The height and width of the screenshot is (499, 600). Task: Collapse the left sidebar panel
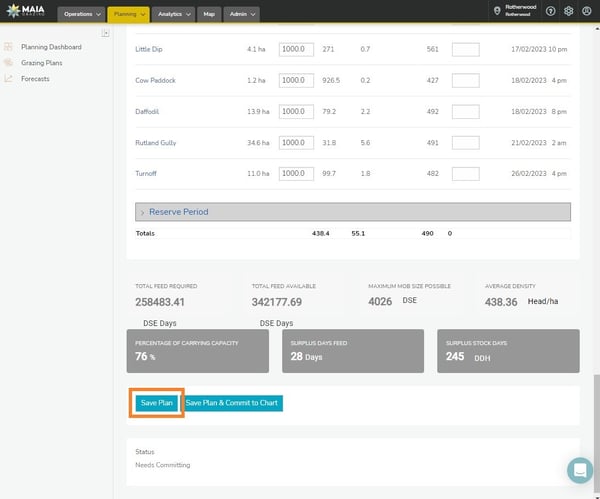tap(106, 34)
